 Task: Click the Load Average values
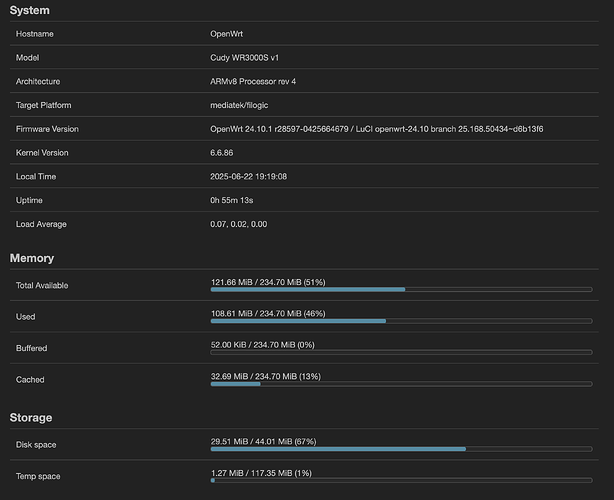coord(238,224)
